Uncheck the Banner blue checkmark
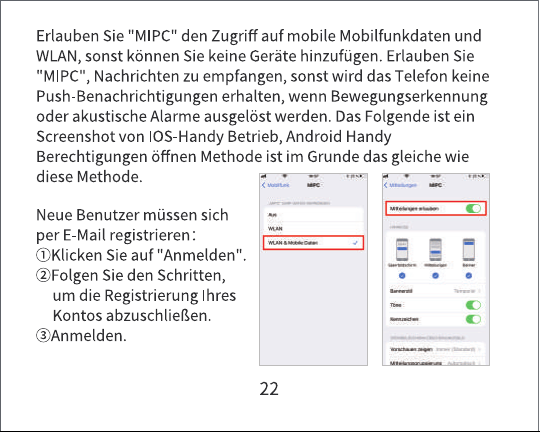Screen dimensions: 540x432 [469, 276]
